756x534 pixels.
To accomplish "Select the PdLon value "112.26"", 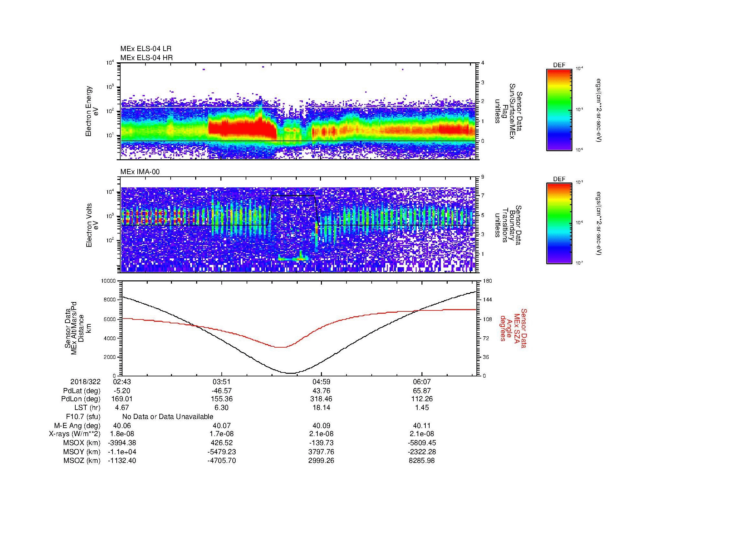I will tap(422, 399).
